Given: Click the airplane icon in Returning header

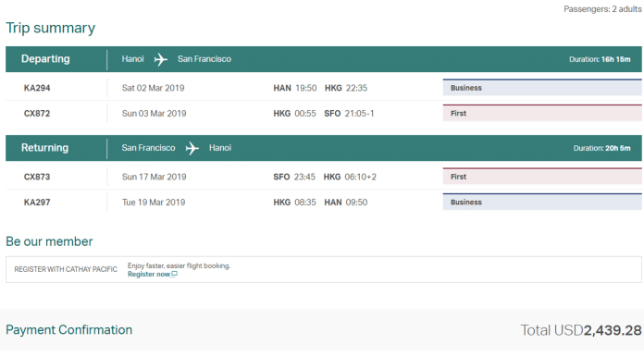Looking at the screenshot, I should tap(192, 148).
